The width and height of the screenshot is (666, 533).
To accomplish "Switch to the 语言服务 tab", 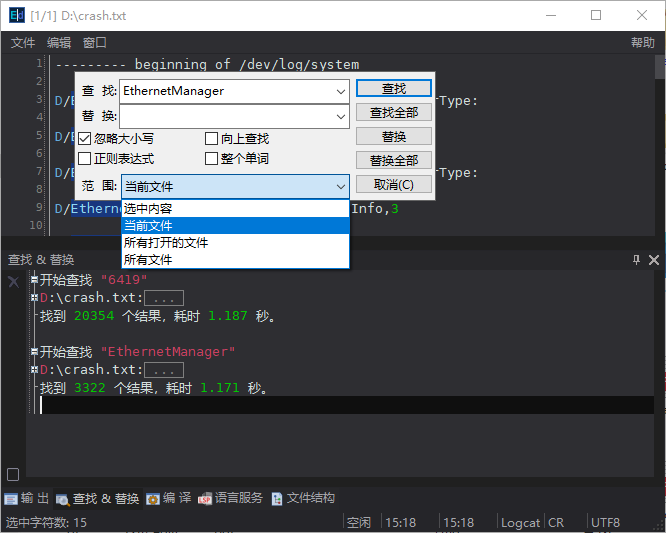I will click(231, 499).
